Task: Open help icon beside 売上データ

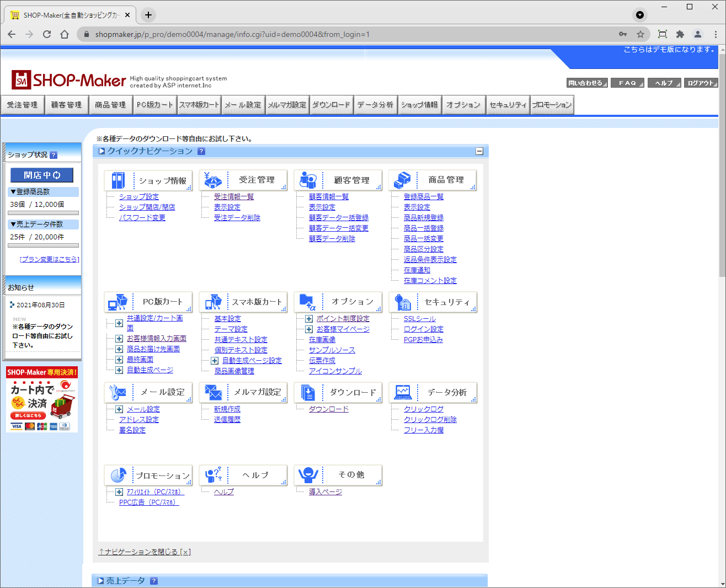Action: tap(154, 581)
